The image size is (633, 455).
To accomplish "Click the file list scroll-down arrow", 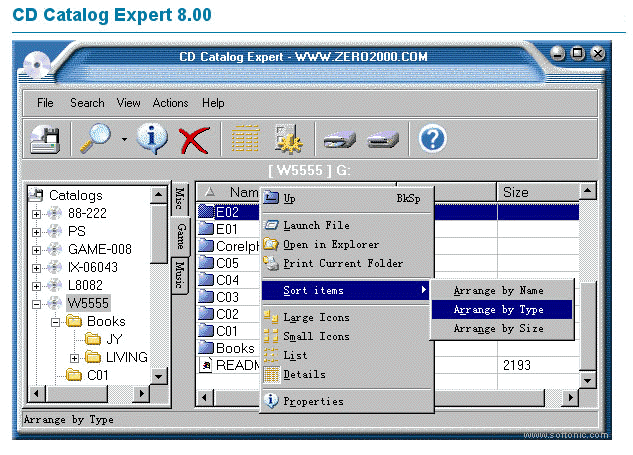I will (588, 380).
